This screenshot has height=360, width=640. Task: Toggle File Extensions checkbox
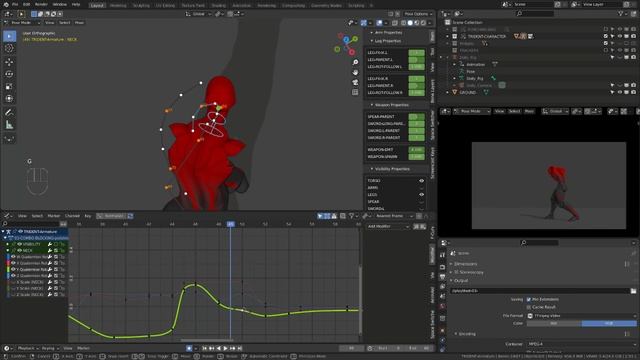click(x=529, y=299)
